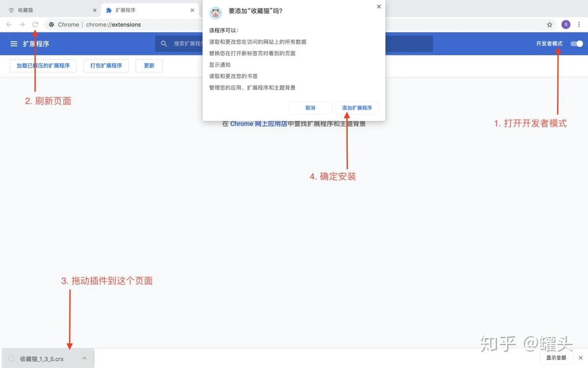Click the chrome://extensions address bar

pyautogui.click(x=294, y=25)
